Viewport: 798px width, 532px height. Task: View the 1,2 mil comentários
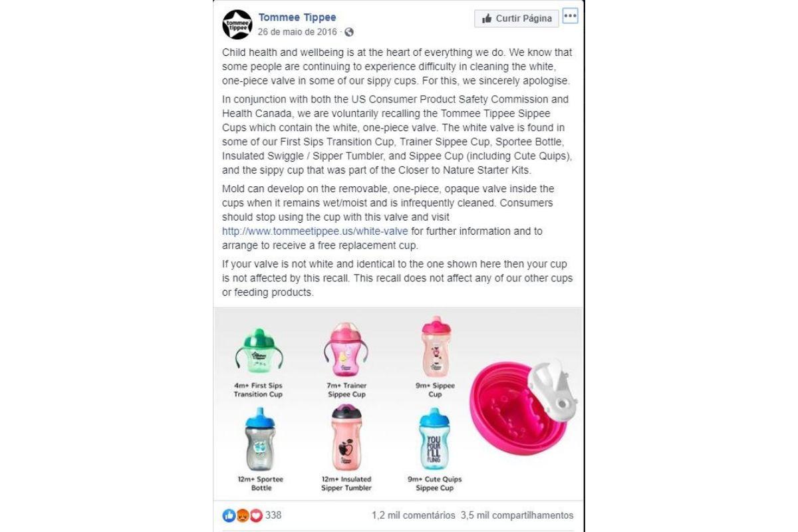tap(414, 515)
